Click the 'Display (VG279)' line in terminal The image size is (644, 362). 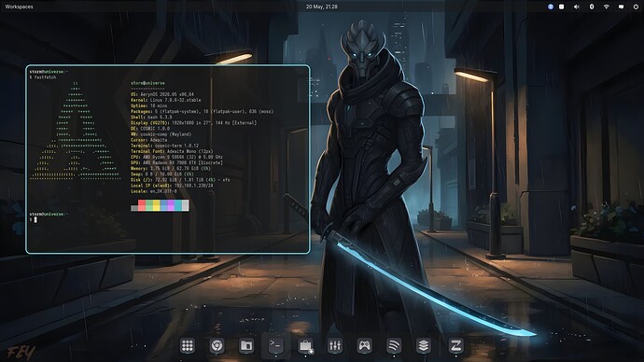coord(193,123)
